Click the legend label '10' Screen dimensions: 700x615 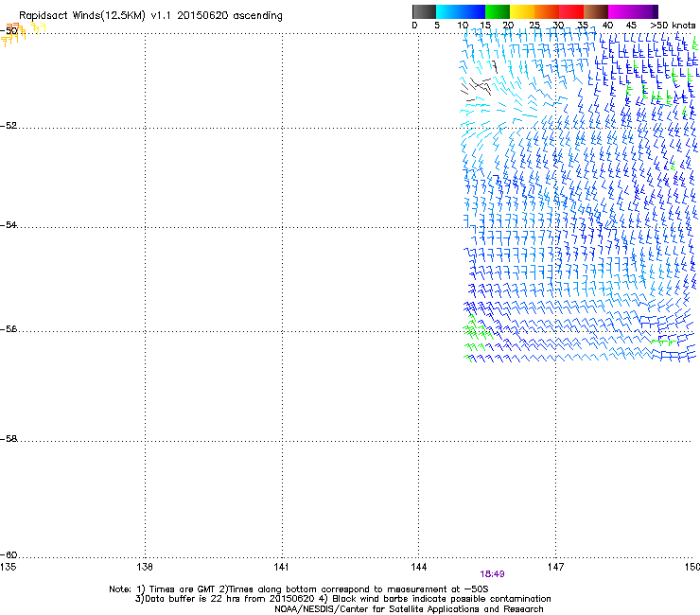click(463, 26)
